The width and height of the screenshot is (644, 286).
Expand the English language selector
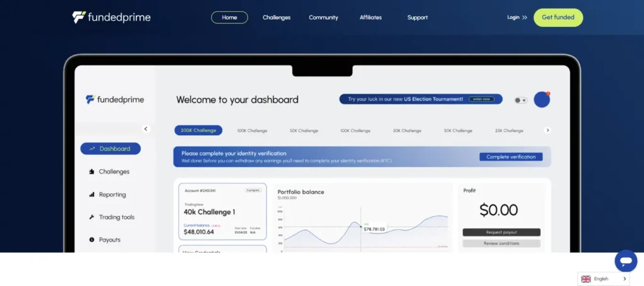click(x=603, y=279)
